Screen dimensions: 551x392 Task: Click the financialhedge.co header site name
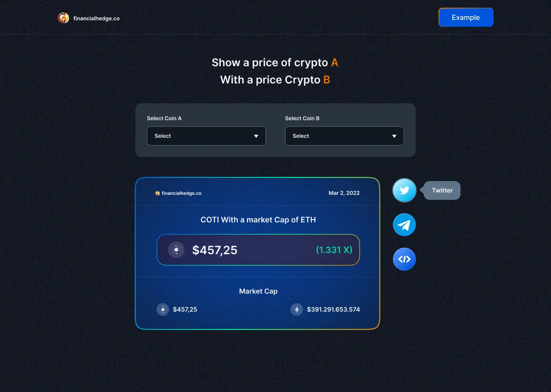[x=96, y=18]
